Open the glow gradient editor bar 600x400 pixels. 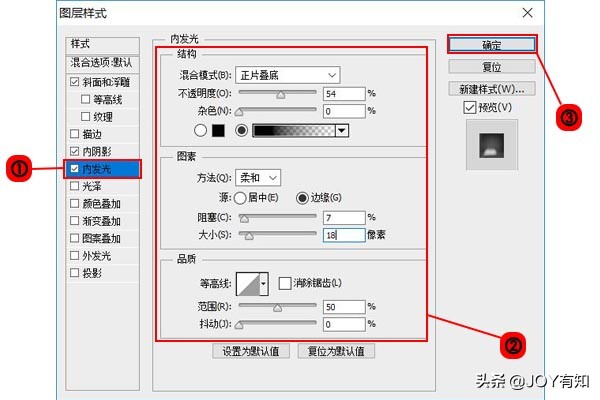click(294, 131)
